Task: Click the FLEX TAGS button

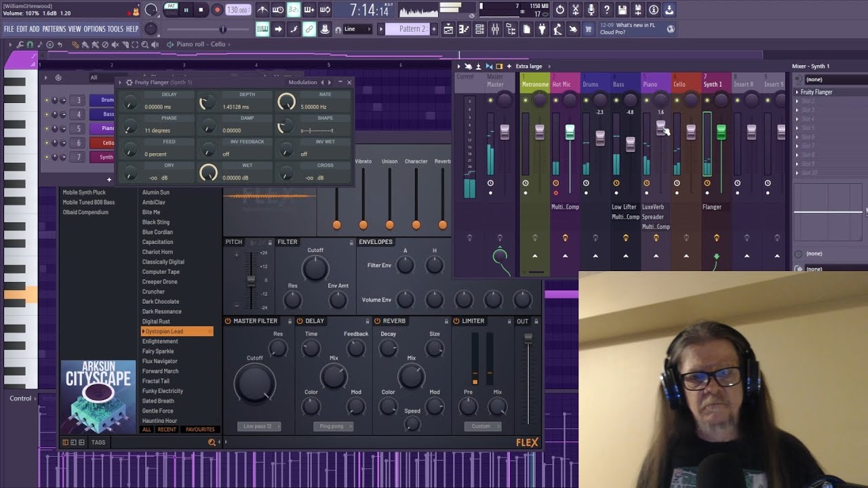Action: point(98,443)
